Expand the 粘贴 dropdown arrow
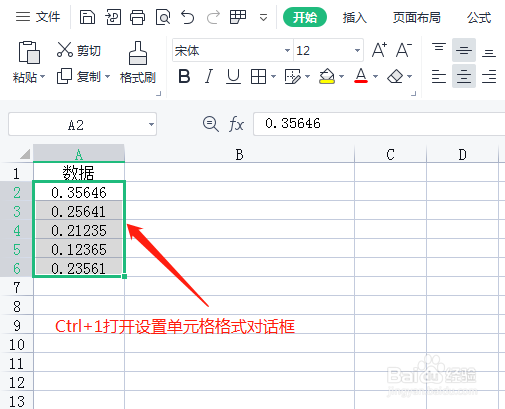The width and height of the screenshot is (505, 409). pos(43,77)
